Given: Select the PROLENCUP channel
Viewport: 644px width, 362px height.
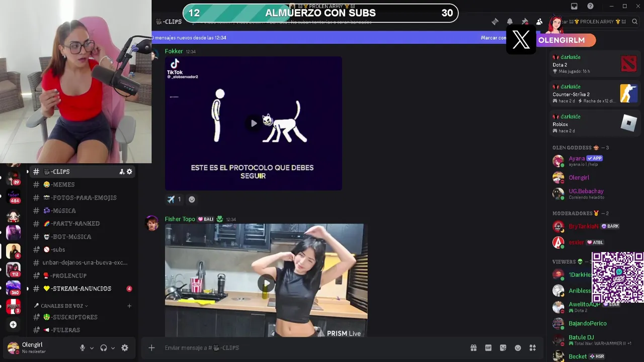Looking at the screenshot, I should 82,276.
